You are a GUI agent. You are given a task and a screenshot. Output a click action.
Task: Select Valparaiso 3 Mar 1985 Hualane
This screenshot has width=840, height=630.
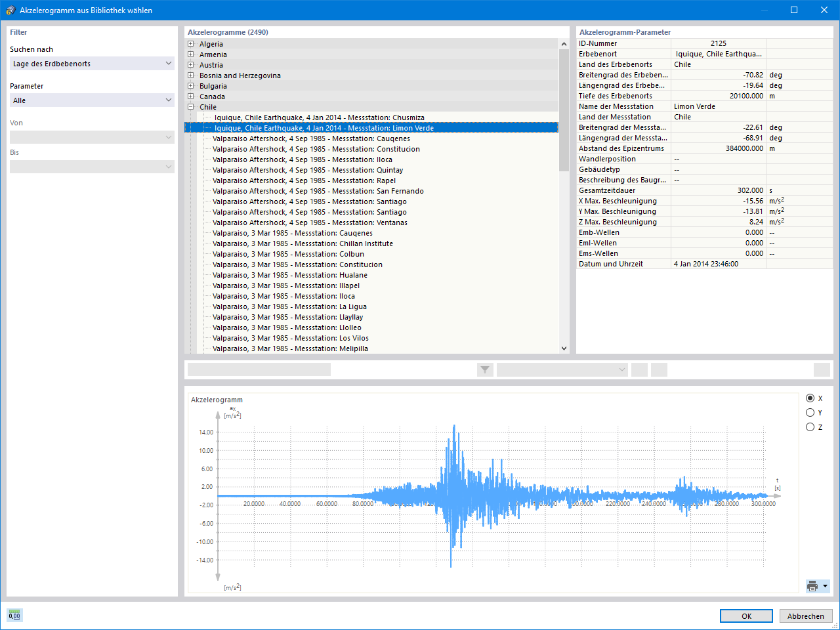(289, 275)
